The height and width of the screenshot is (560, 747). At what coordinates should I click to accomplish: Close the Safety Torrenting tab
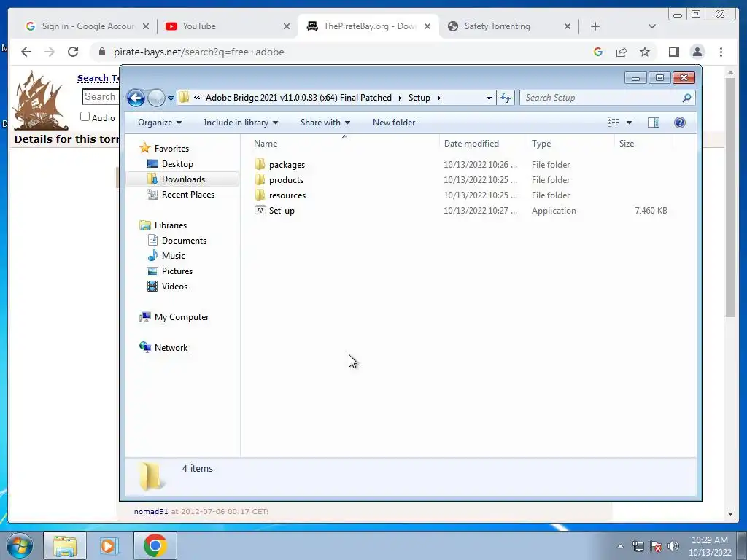(568, 26)
